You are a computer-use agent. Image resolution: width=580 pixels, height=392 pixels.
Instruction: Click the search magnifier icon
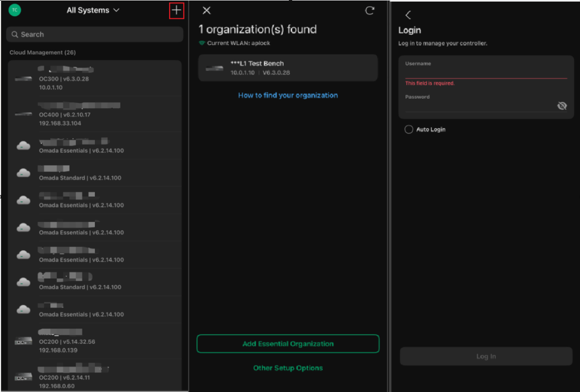pos(15,34)
